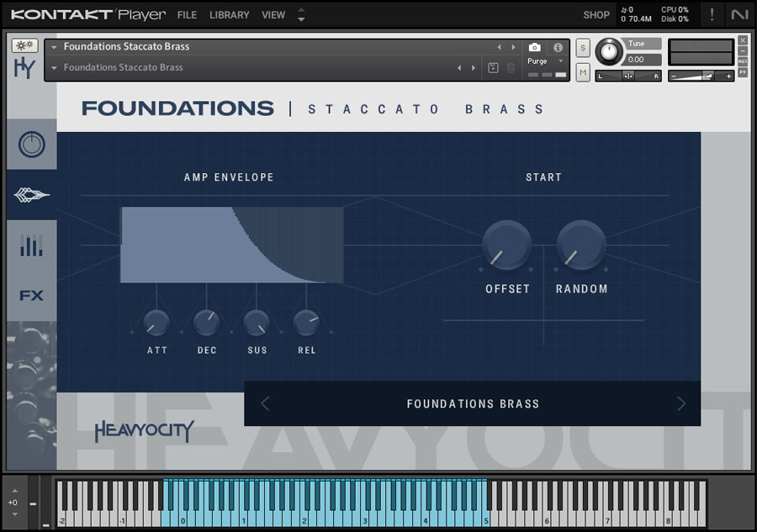
Task: Click the FOUNDATIONS BRASS preset name
Action: [473, 403]
